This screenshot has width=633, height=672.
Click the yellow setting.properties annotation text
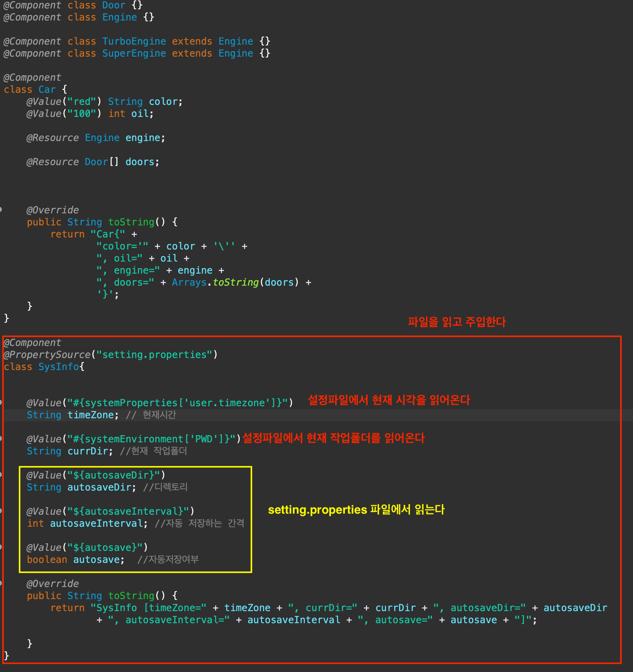[356, 509]
